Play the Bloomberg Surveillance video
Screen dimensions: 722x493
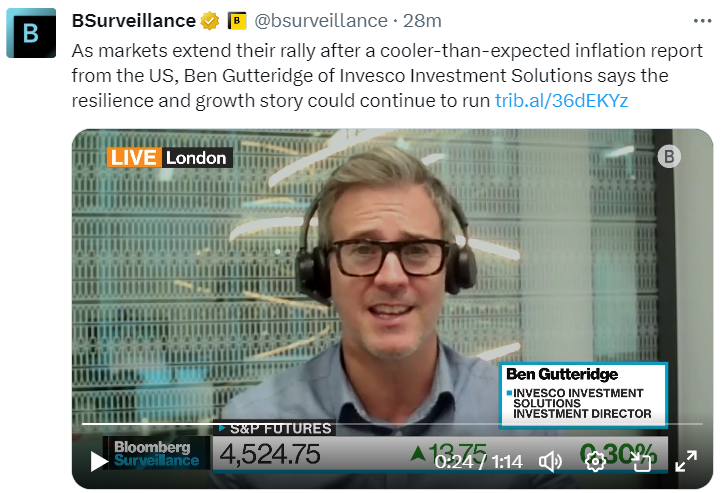pos(99,461)
